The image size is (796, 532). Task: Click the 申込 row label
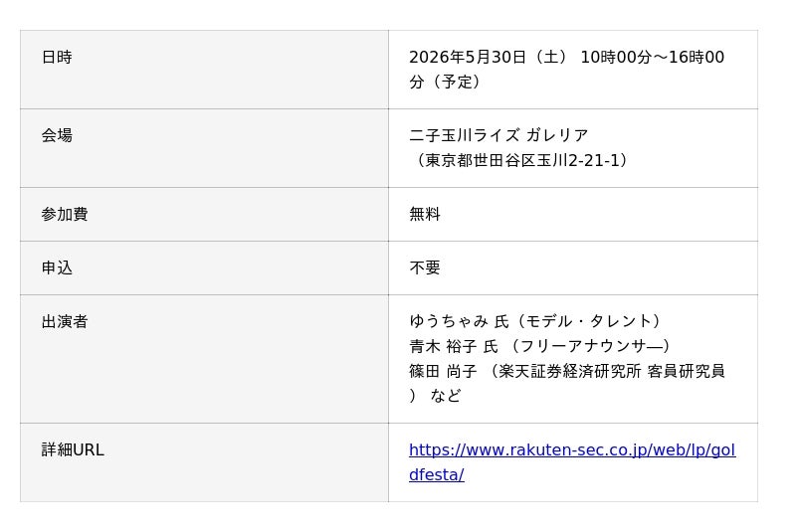click(x=57, y=268)
